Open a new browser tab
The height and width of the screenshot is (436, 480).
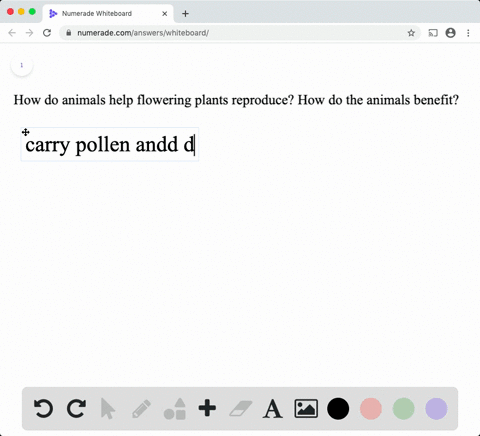[x=186, y=14]
